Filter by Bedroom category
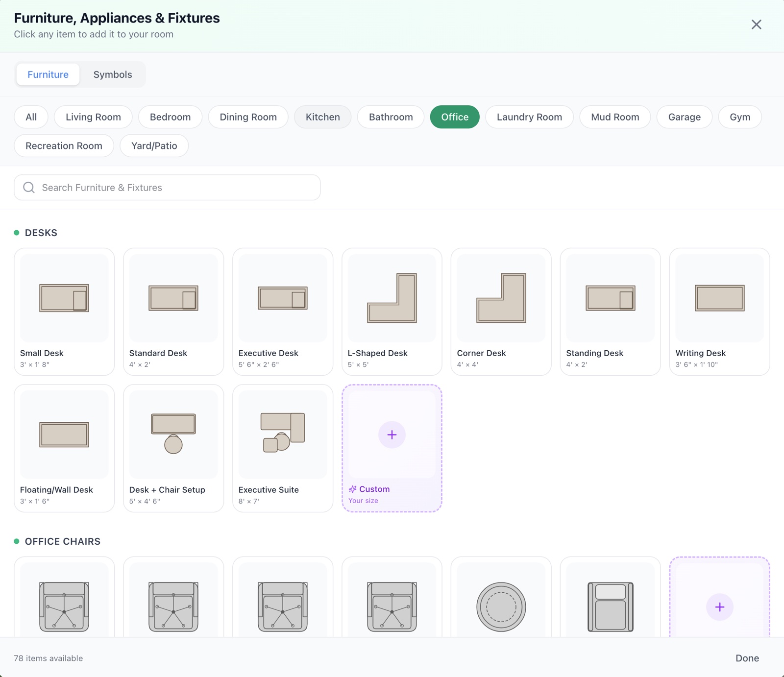 tap(170, 117)
